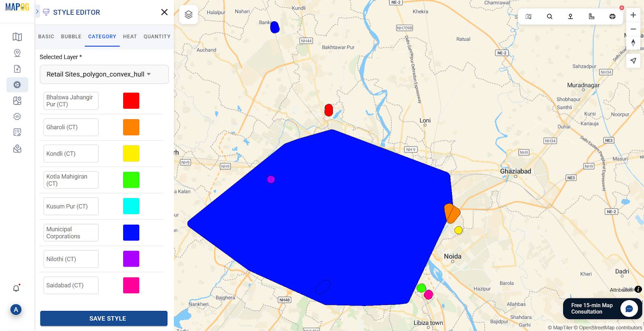Viewport: 644px width, 331px height.
Task: Switch to the BUBBLE tab
Action: pos(71,37)
